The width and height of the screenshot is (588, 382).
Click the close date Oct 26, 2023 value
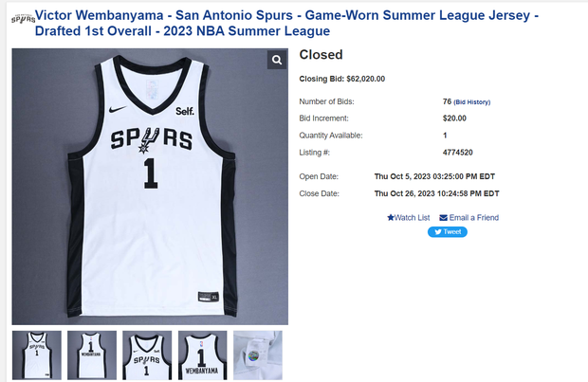click(x=435, y=193)
